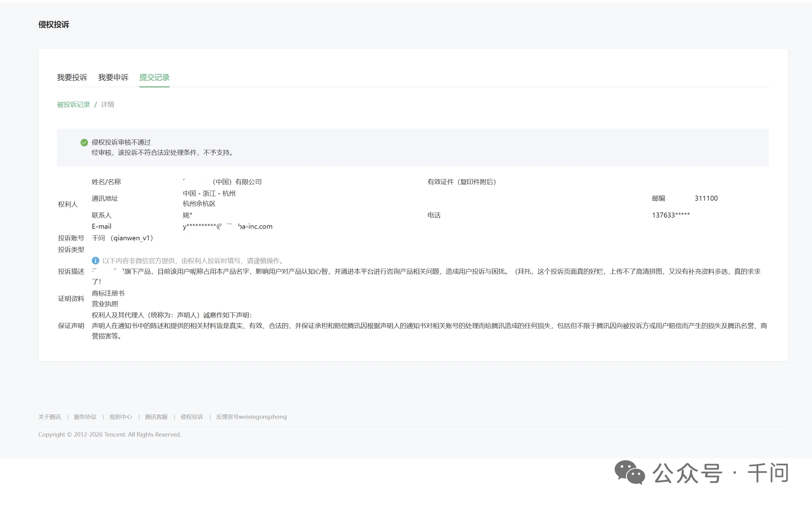Click the blue info notice icon
The height and width of the screenshot is (509, 812).
coord(95,261)
